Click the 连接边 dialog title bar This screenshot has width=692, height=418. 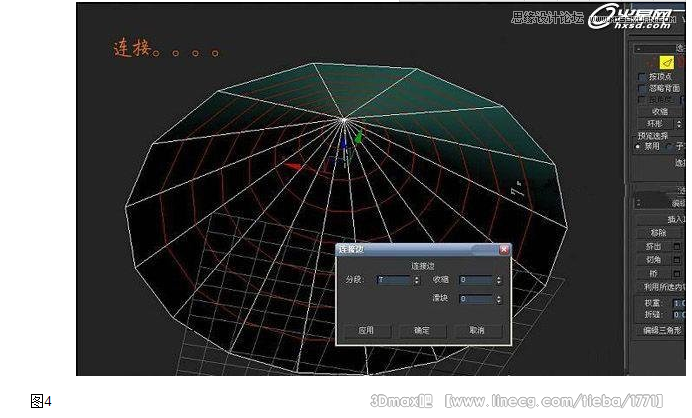424,249
